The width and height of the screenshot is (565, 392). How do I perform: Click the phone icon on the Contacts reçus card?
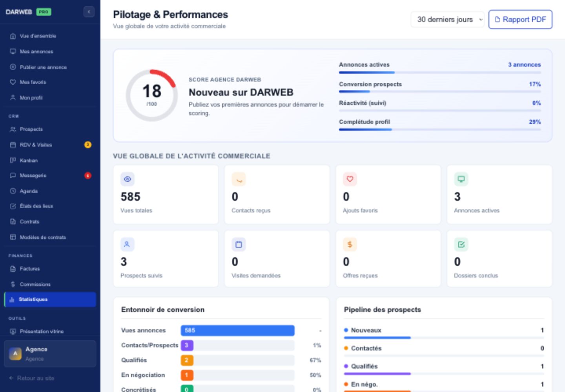tap(239, 179)
